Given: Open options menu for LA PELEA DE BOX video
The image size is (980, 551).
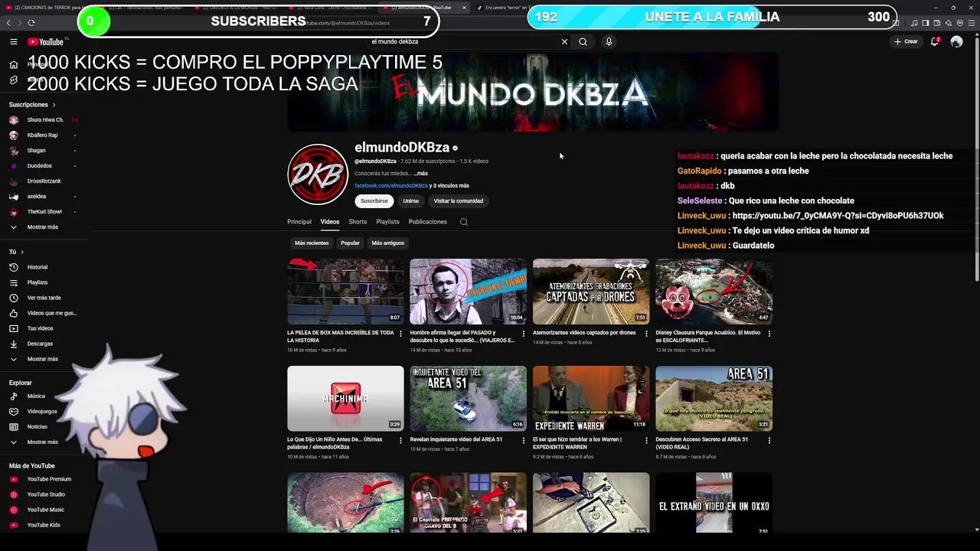Looking at the screenshot, I should (x=400, y=334).
